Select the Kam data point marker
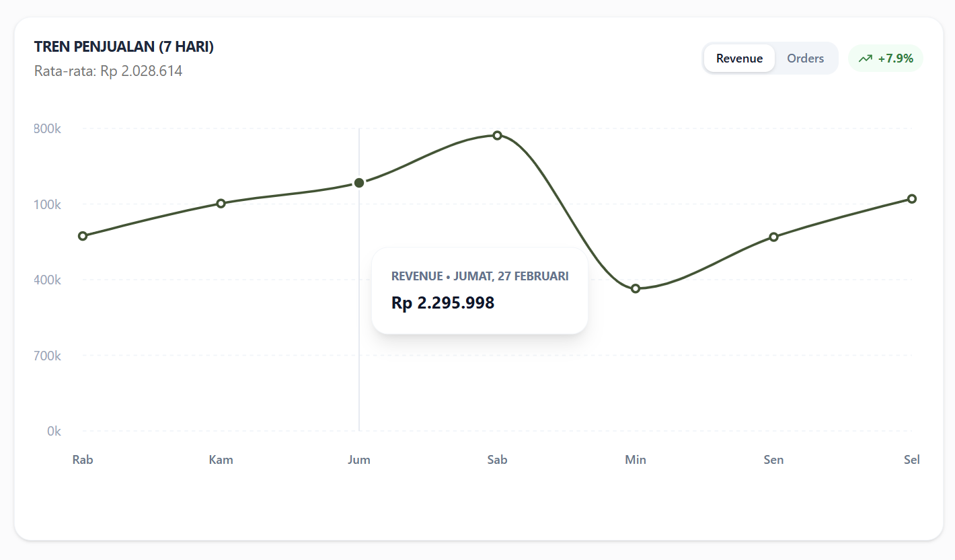955x560 pixels. coord(221,203)
